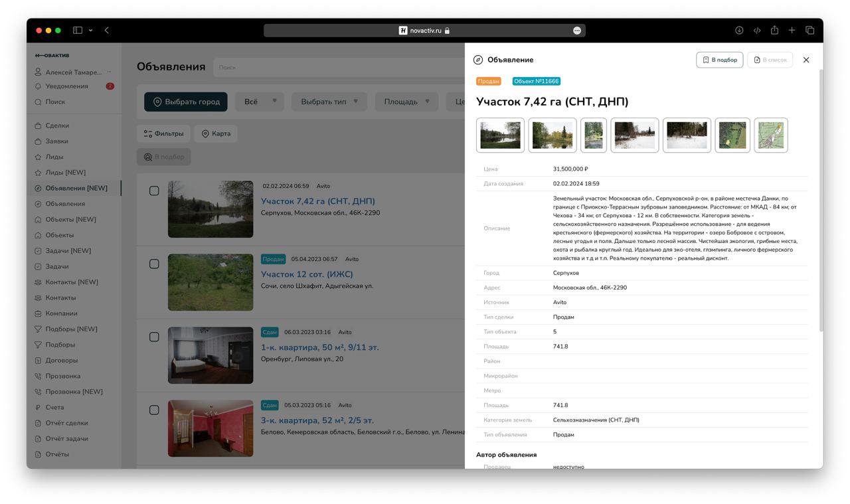Click the Отчёт сделки report icon
850x504 pixels.
pos(38,423)
